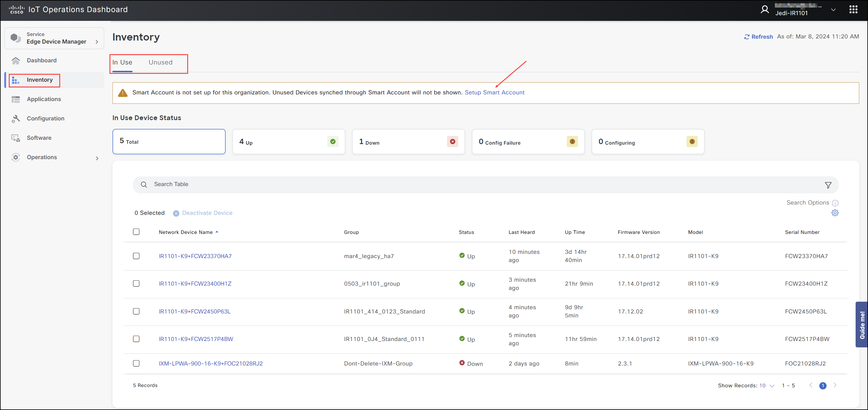The image size is (868, 410).
Task: Open the Show Records dropdown
Action: click(x=767, y=385)
